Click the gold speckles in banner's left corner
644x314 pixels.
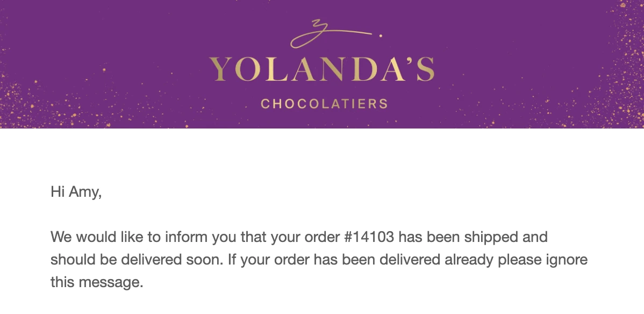click(22, 108)
